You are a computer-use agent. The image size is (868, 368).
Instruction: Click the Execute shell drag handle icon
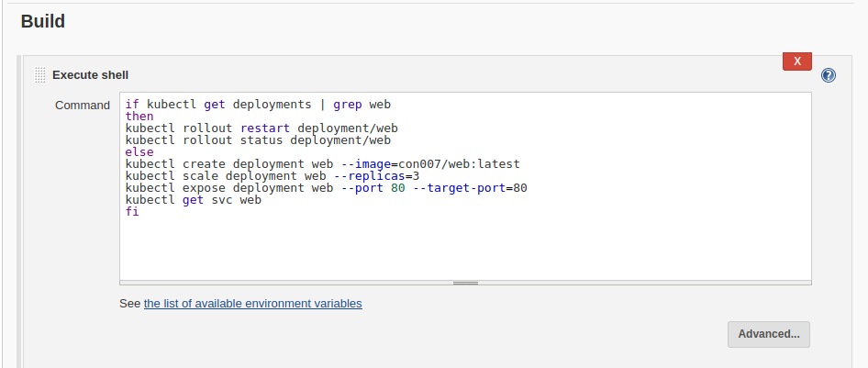[39, 74]
